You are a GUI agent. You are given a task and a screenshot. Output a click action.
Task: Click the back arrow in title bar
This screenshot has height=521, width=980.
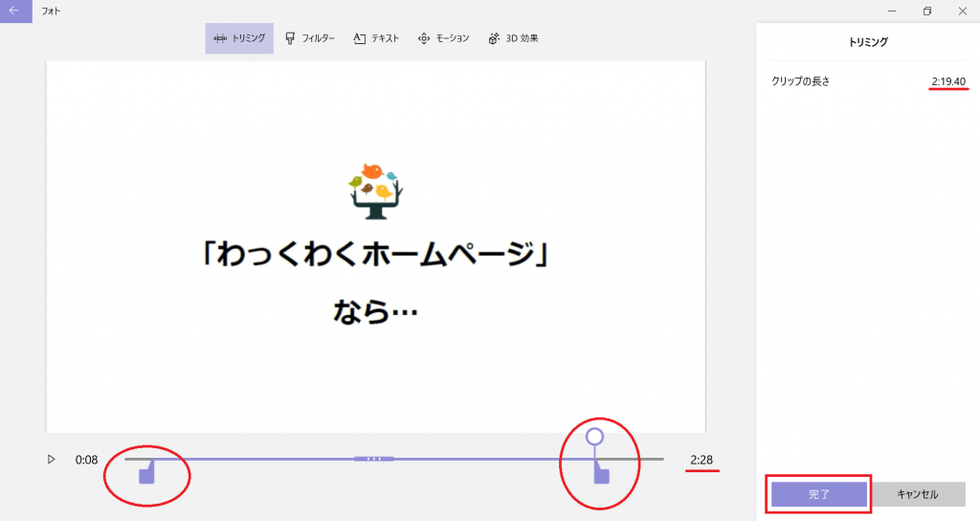tap(14, 11)
